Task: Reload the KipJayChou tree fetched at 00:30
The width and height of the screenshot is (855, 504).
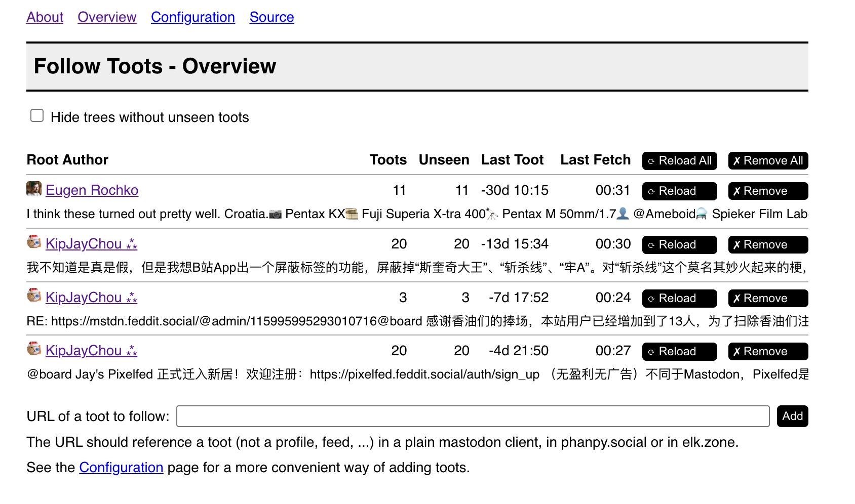Action: coord(679,245)
